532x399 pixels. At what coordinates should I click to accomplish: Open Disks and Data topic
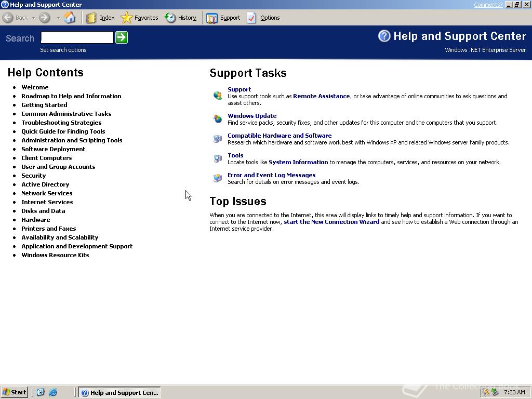coord(43,211)
